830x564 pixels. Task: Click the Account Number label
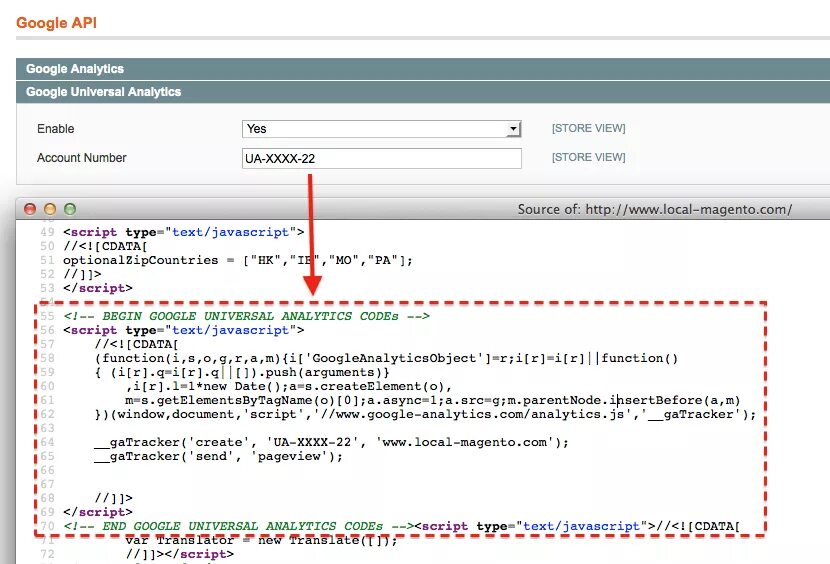click(x=82, y=158)
